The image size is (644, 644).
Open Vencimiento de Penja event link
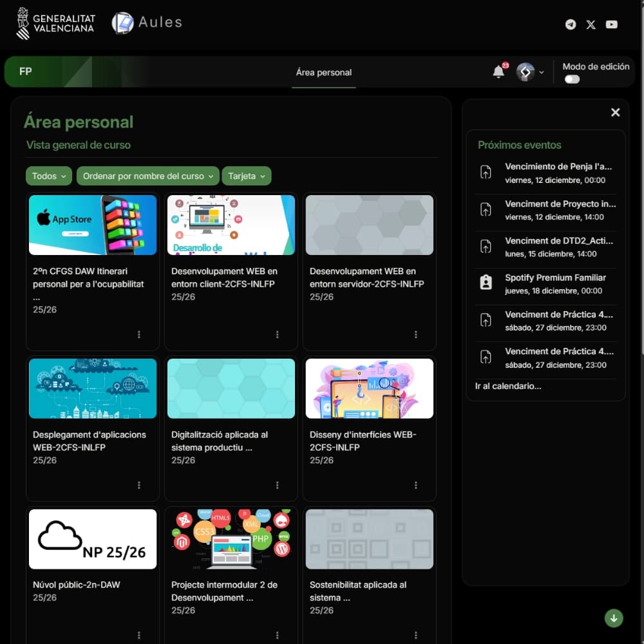(x=558, y=166)
